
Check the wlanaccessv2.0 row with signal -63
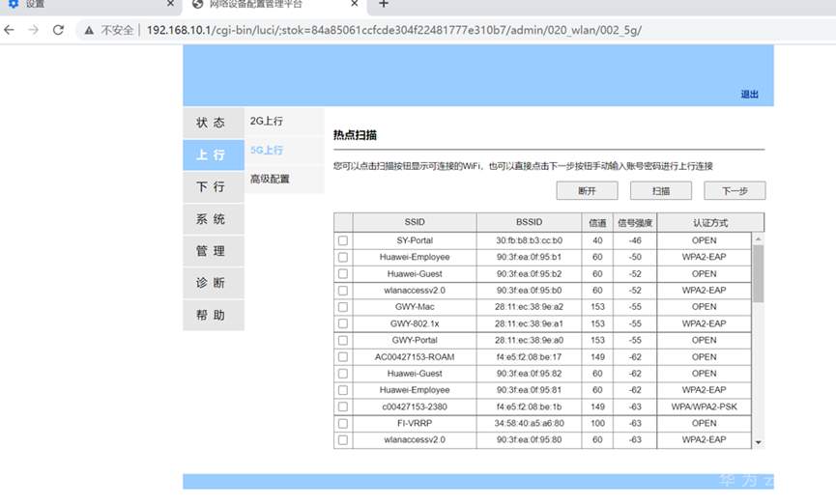343,440
